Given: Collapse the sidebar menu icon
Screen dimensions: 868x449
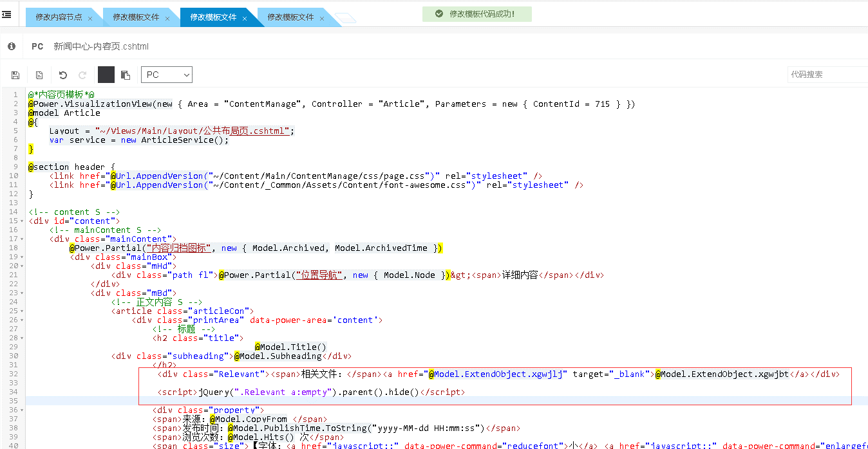Looking at the screenshot, I should tap(6, 14).
